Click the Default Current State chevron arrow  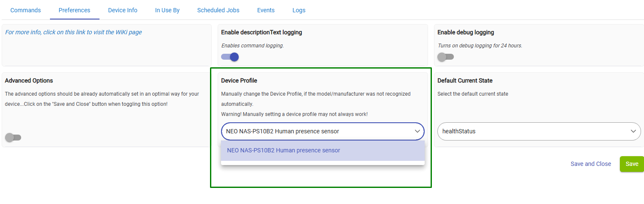[633, 131]
